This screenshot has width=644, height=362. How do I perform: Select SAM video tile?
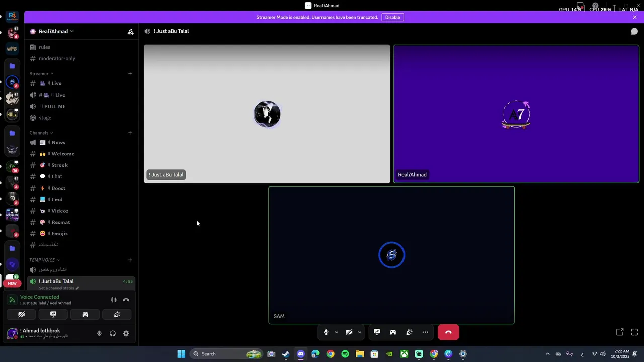coord(391,255)
